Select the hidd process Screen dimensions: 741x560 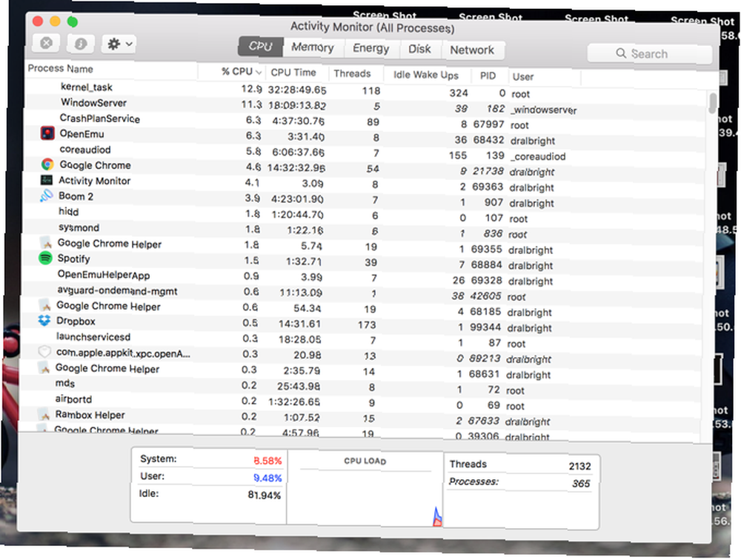[x=365, y=215]
